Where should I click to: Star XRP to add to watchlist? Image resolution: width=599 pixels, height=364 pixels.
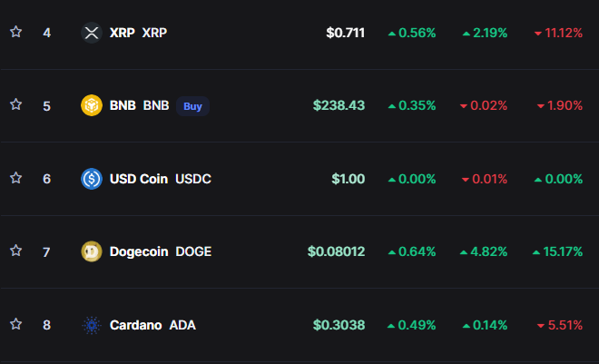tap(15, 32)
